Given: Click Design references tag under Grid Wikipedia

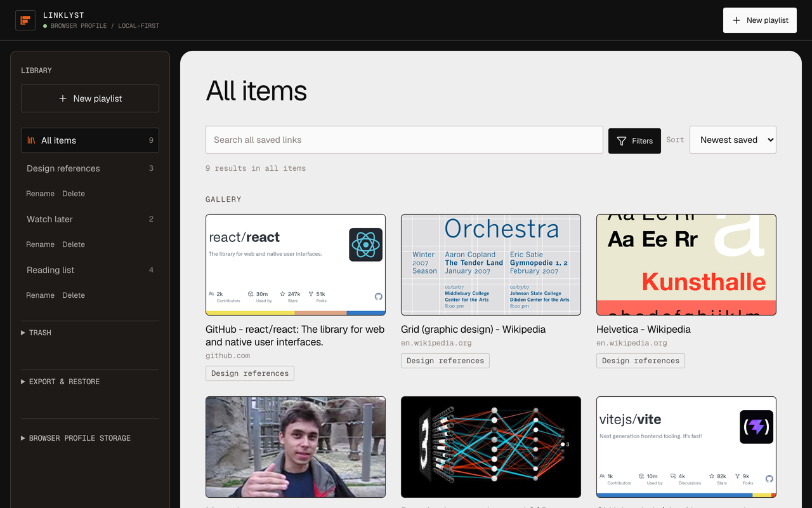Looking at the screenshot, I should click(445, 361).
